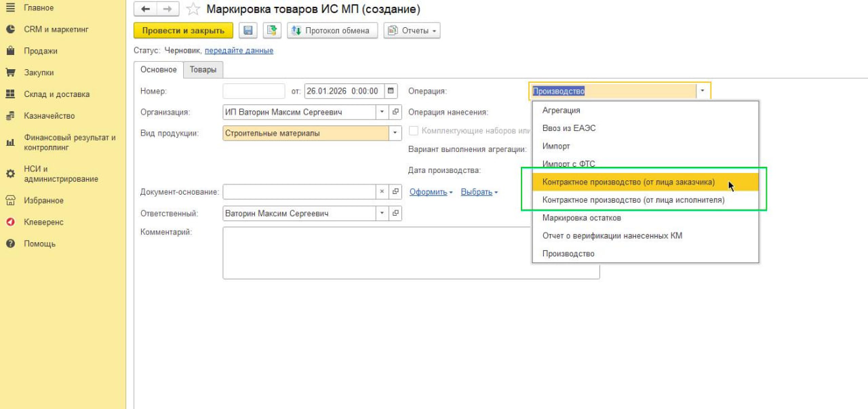Open the Организация record with its open icon
Image resolution: width=868 pixels, height=409 pixels.
396,112
